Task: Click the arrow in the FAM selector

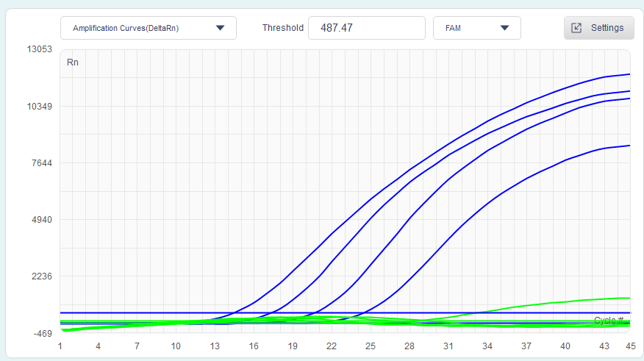Action: pyautogui.click(x=504, y=28)
